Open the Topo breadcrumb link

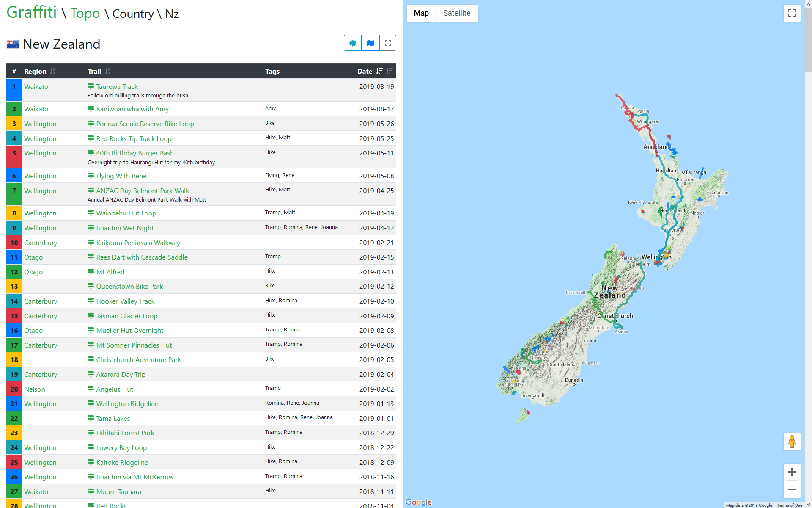click(85, 13)
